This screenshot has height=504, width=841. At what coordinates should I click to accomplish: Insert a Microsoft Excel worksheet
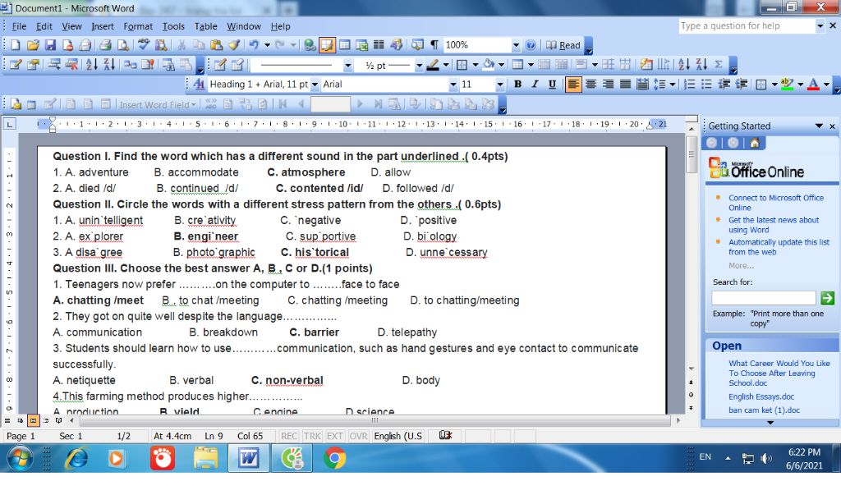pyautogui.click(x=361, y=45)
